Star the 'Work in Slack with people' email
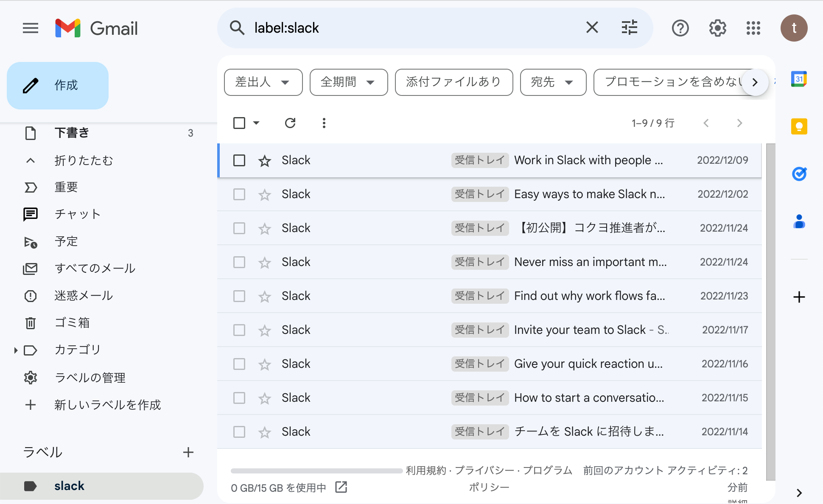The width and height of the screenshot is (823, 504). coord(265,161)
